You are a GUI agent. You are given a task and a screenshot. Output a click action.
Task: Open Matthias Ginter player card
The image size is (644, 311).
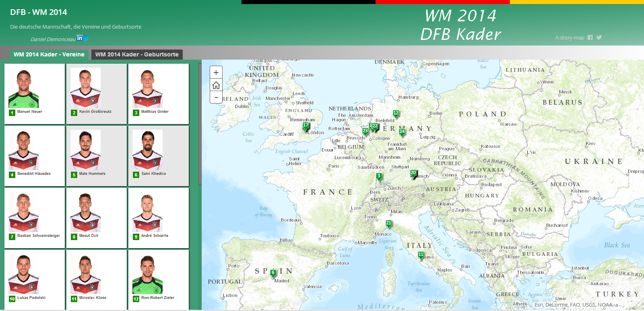pyautogui.click(x=159, y=94)
